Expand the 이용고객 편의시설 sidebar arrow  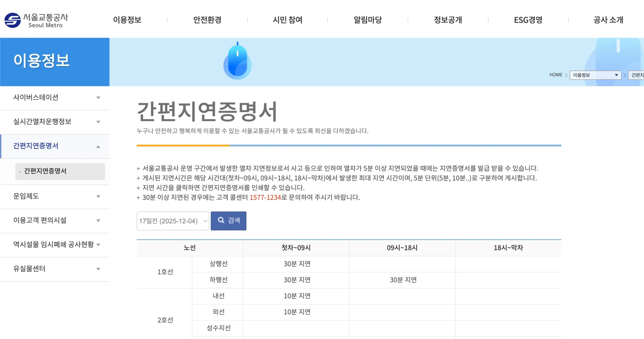click(98, 221)
